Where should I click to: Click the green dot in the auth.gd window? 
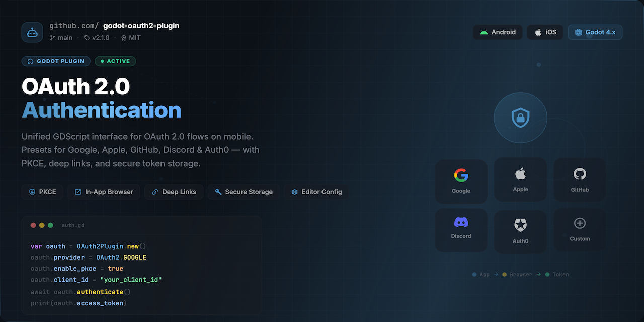50,225
